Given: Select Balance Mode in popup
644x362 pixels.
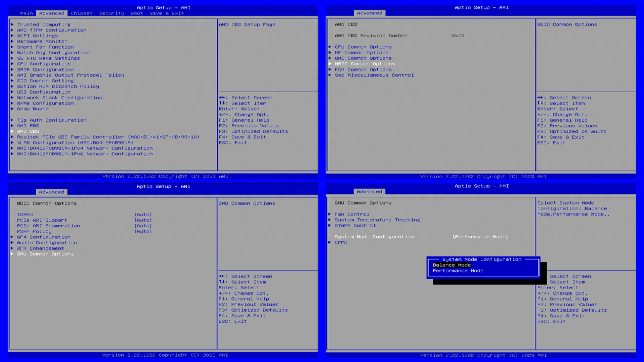Looking at the screenshot, I should coord(451,265).
